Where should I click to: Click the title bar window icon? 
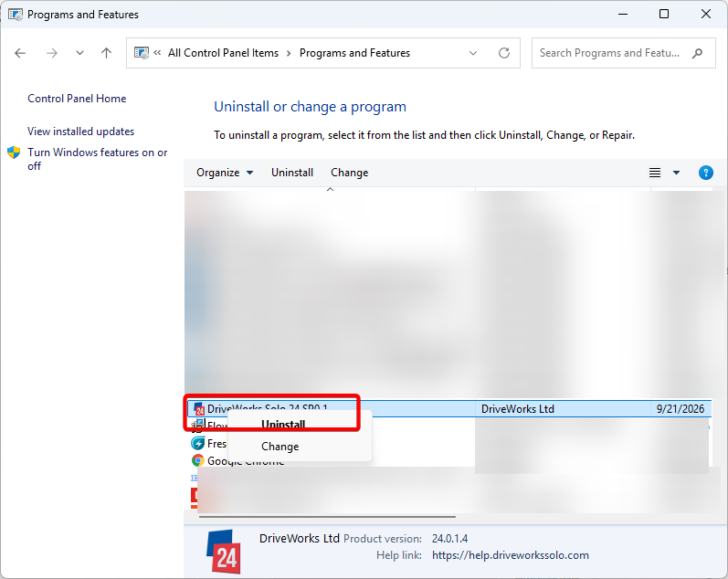point(16,15)
